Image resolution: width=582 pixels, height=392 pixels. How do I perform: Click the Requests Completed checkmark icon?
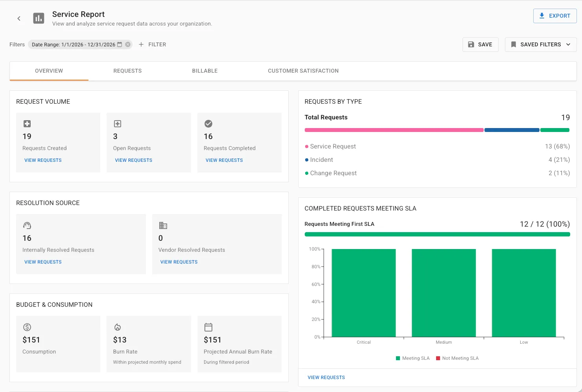tap(208, 124)
